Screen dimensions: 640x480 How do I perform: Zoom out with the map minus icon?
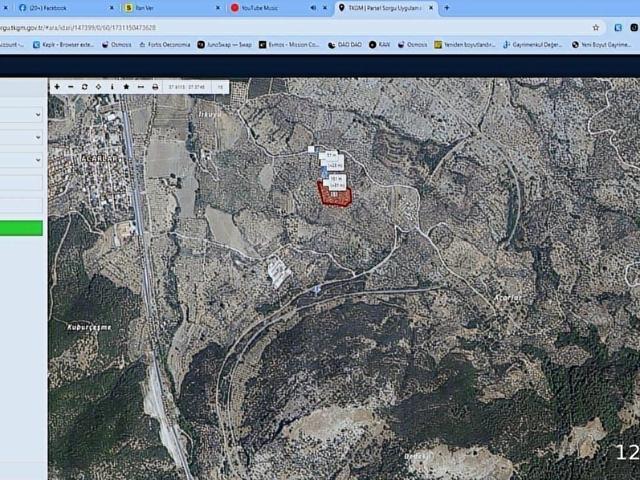point(70,87)
